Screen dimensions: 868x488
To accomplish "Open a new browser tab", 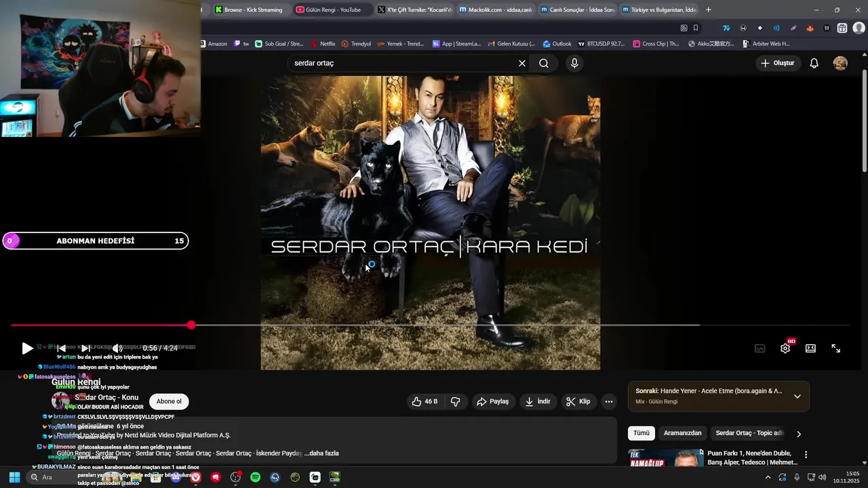I will click(x=709, y=9).
